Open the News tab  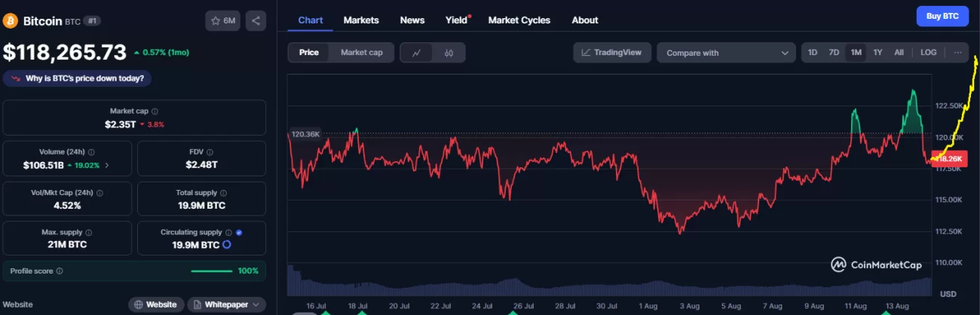click(x=412, y=20)
